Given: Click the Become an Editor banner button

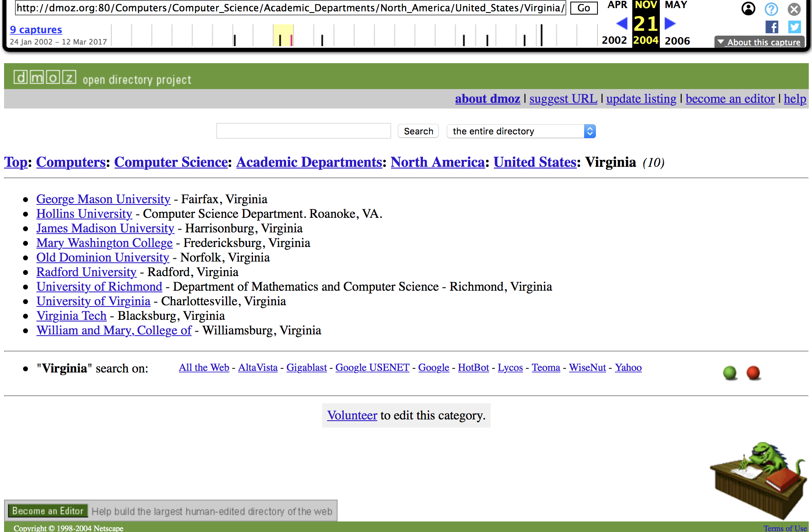Looking at the screenshot, I should (x=48, y=511).
